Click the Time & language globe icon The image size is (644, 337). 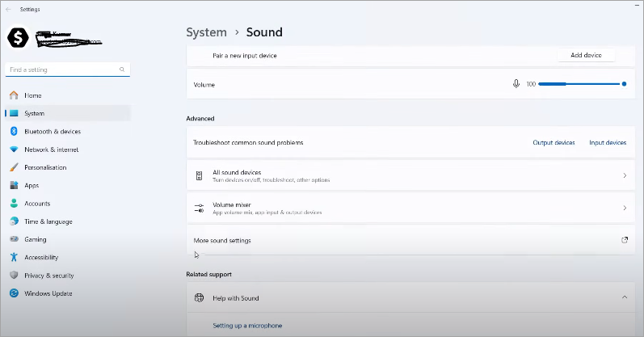pos(14,221)
